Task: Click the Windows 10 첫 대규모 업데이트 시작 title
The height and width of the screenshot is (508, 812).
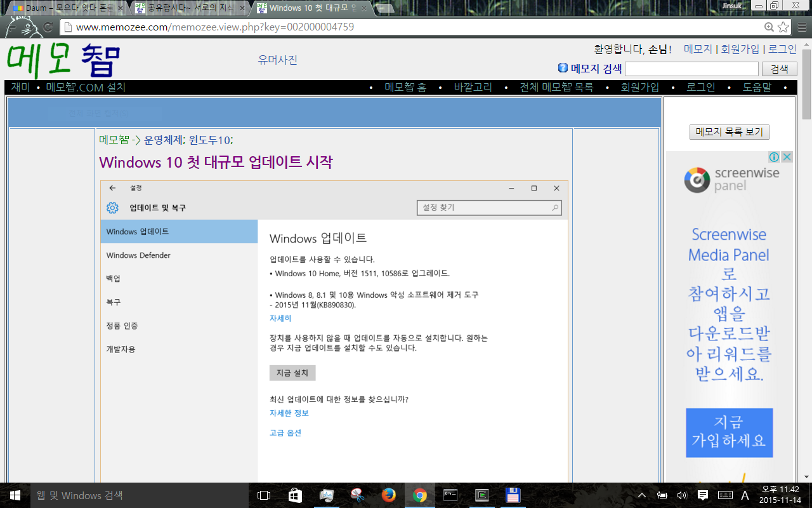Action: point(216,162)
